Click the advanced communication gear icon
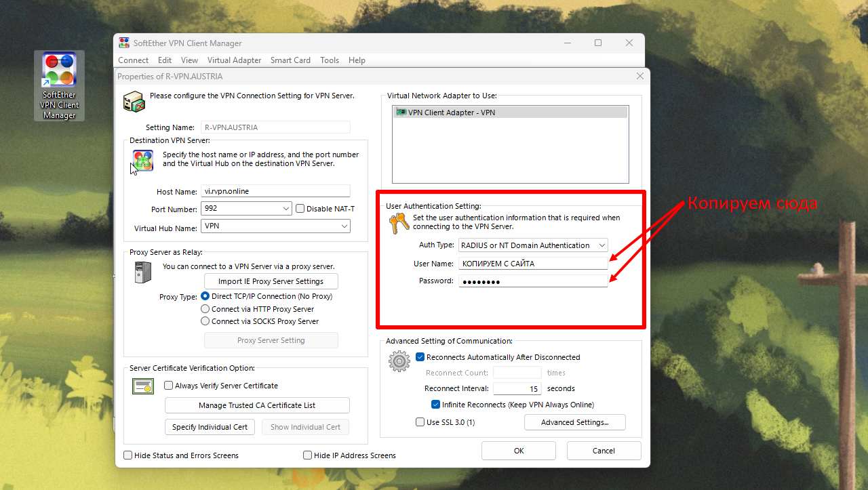The height and width of the screenshot is (490, 868). pyautogui.click(x=399, y=361)
